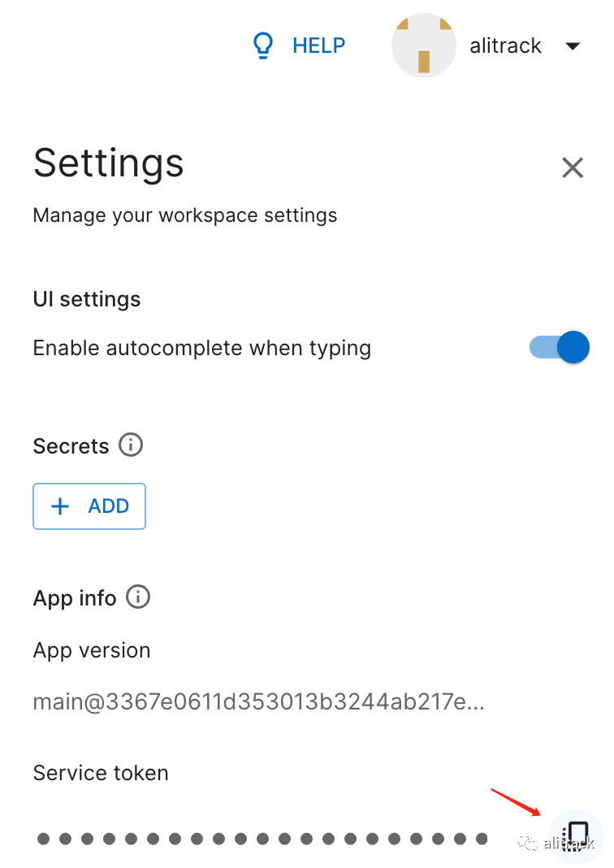The image size is (614, 868).
Task: Open the HELP link
Action: coord(318,46)
